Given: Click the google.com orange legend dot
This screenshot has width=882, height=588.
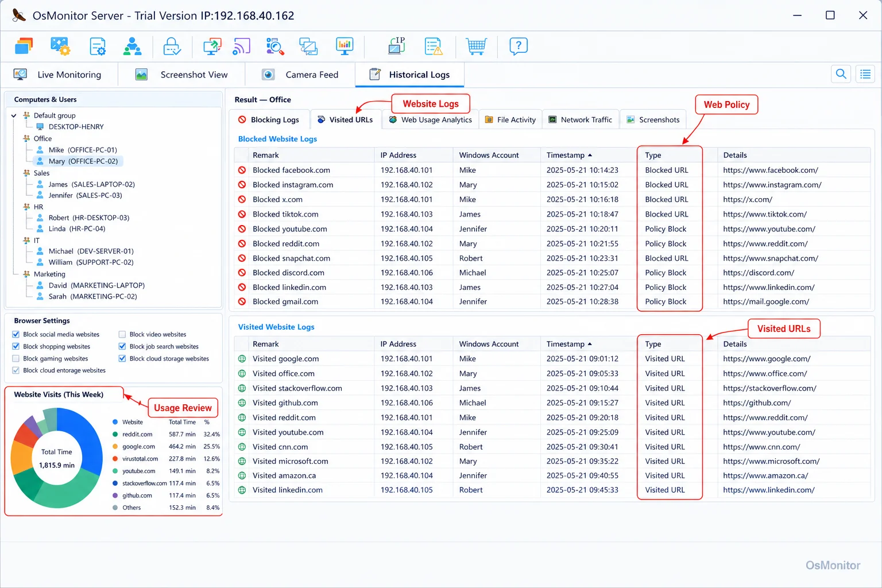Looking at the screenshot, I should click(x=115, y=446).
